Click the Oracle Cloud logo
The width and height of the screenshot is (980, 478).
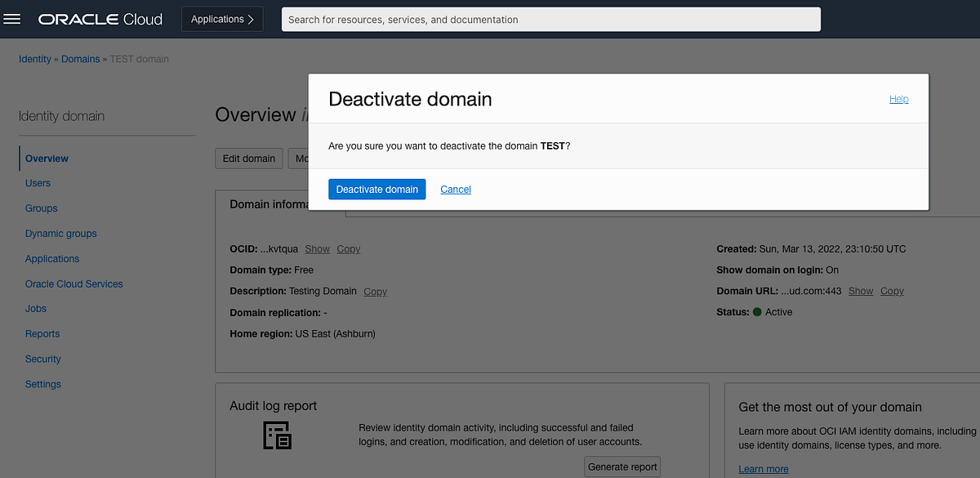100,18
